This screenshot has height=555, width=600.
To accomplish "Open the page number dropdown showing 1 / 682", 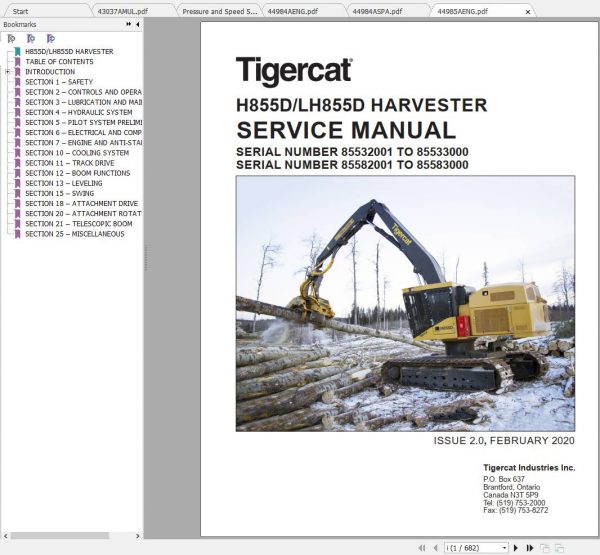I will [504, 548].
